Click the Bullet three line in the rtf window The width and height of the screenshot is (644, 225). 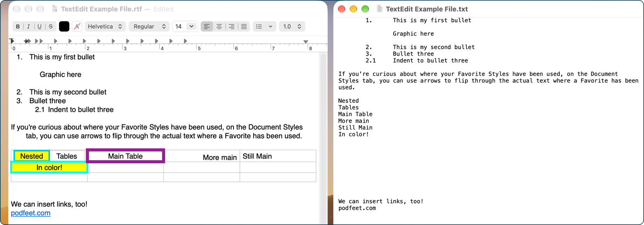tap(47, 101)
